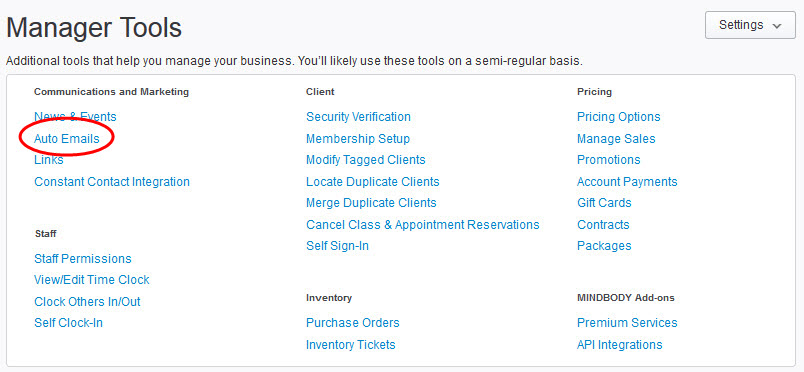This screenshot has height=372, width=804.
Task: Open Clock Others In/Out
Action: tap(87, 302)
